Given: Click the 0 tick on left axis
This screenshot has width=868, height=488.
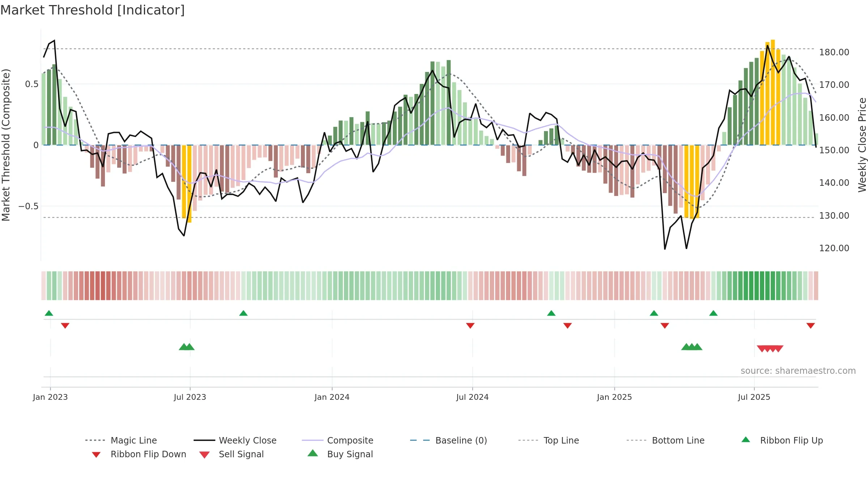Looking at the screenshot, I should (36, 145).
